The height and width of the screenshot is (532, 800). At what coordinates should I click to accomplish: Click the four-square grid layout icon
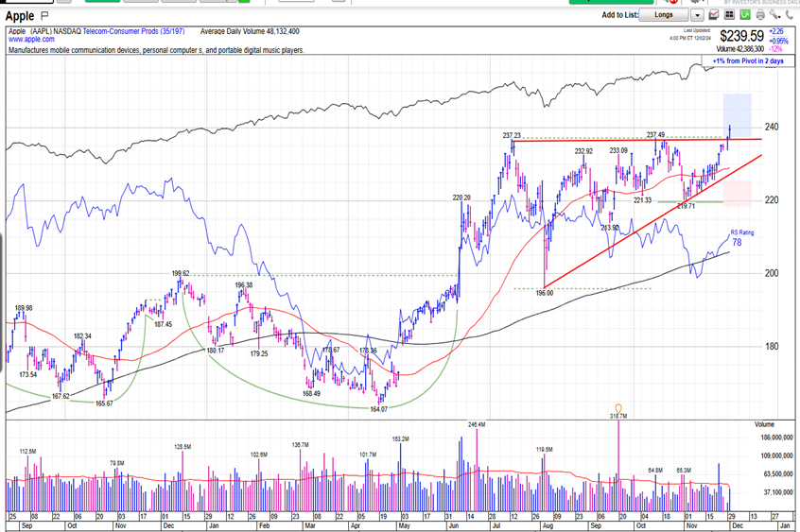(x=732, y=15)
